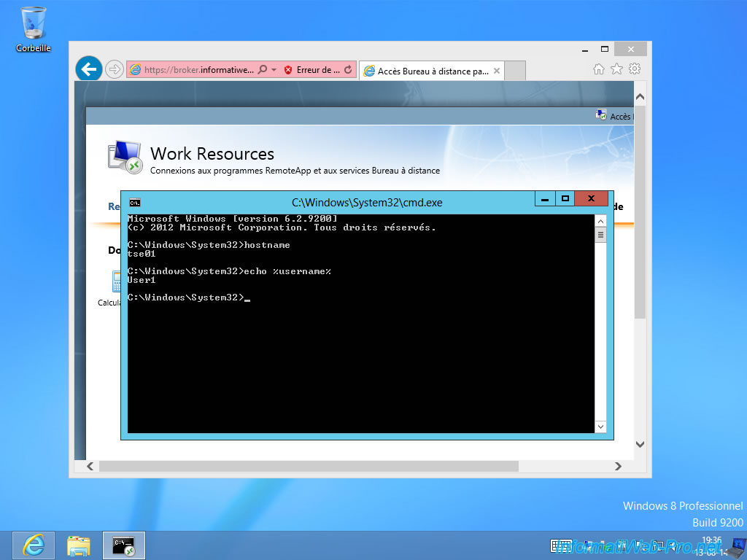
Task: Select the RemoteApp resources tab label
Action: pos(115,206)
